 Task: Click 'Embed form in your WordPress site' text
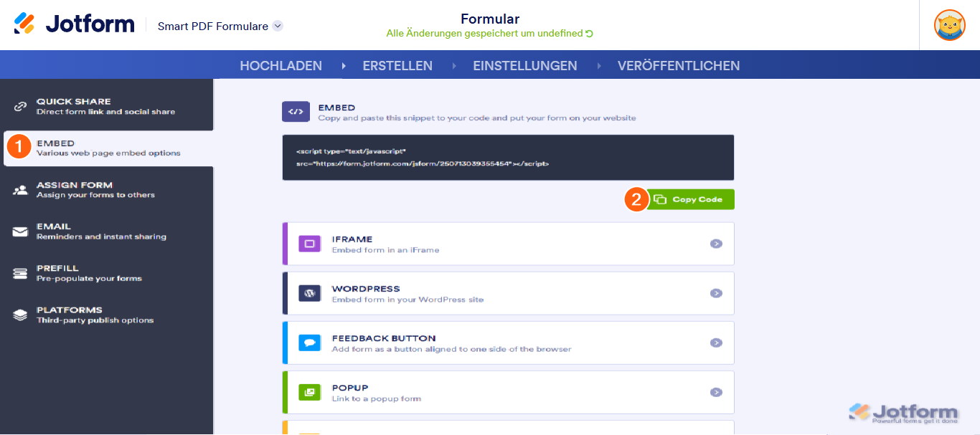click(407, 300)
